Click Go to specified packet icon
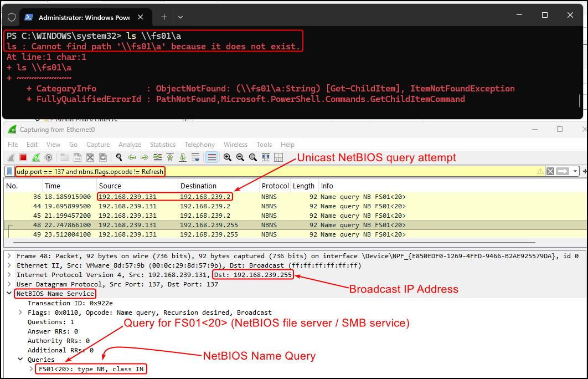 pyautogui.click(x=157, y=157)
